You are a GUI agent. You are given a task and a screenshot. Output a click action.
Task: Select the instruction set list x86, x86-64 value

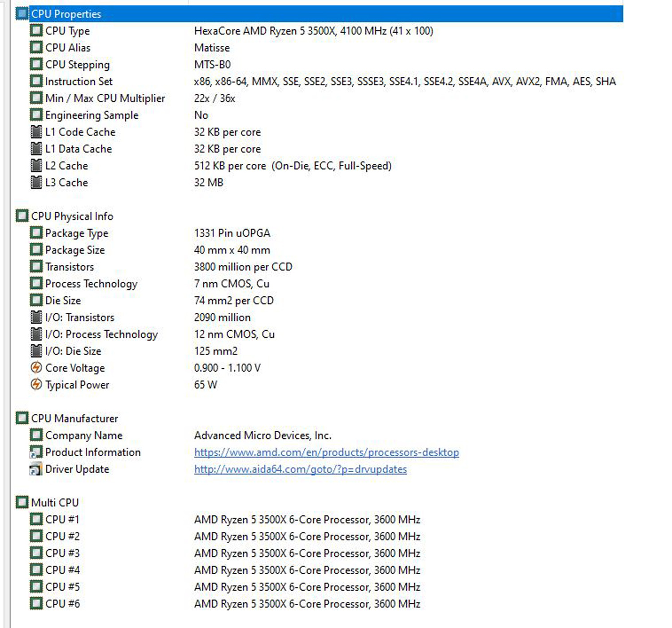click(x=405, y=81)
